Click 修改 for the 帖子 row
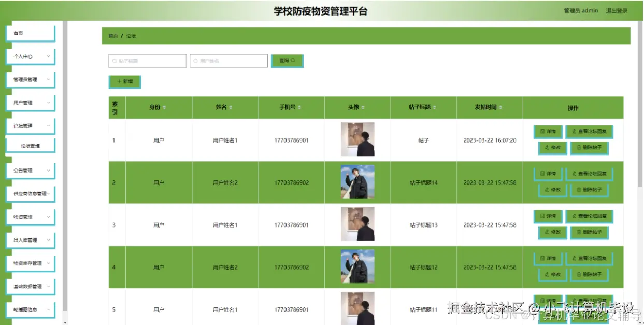Image resolution: width=644 pixels, height=325 pixels. click(x=553, y=148)
